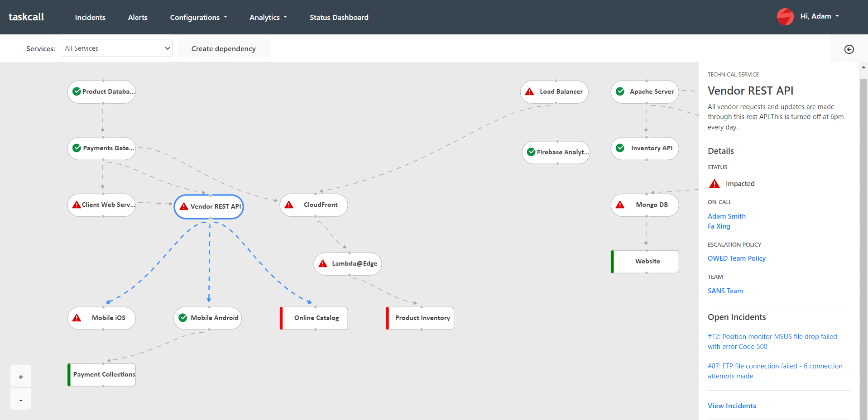The width and height of the screenshot is (868, 420).
Task: Open incident #12 Position monitor MSUS
Action: coord(772,342)
